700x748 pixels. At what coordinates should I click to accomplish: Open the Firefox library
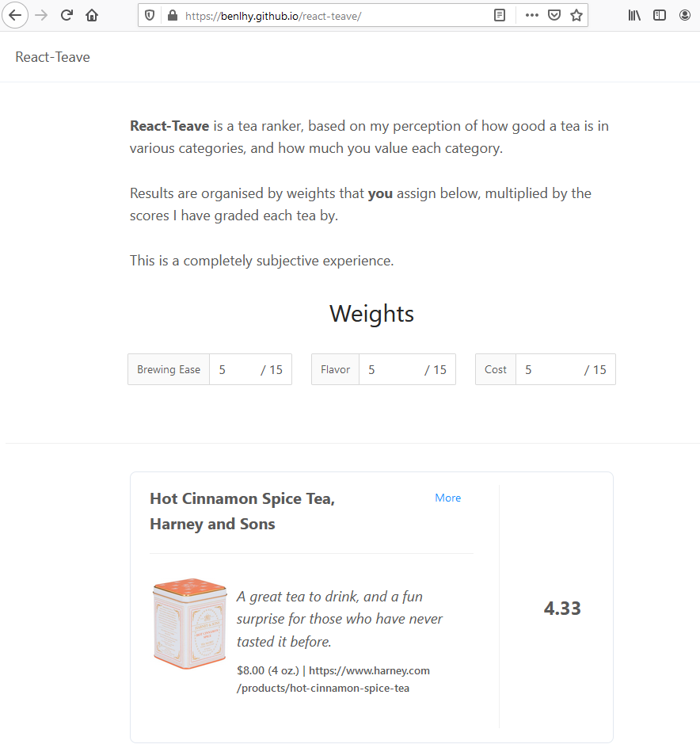(x=633, y=14)
